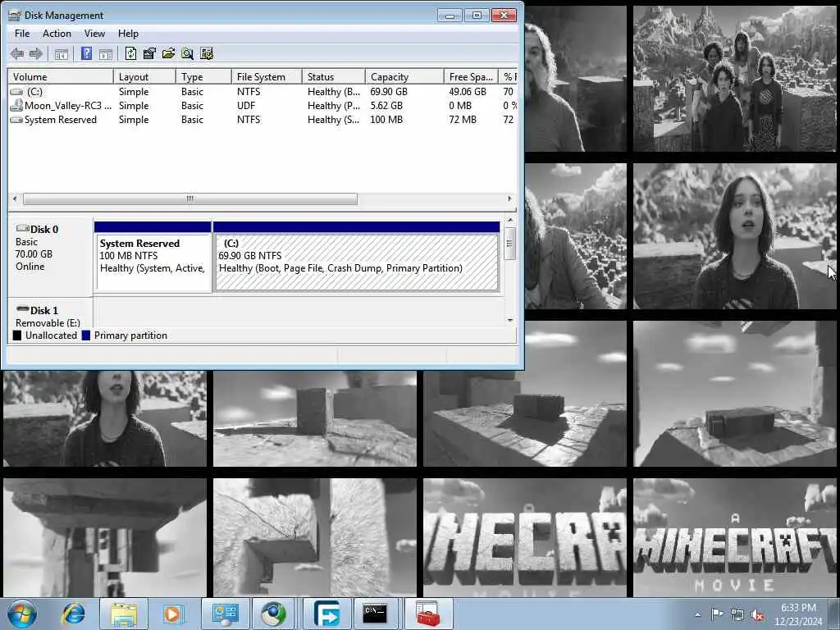Select the System Reserved drive icon in list
Screen dimensions: 840x630
coord(16,120)
